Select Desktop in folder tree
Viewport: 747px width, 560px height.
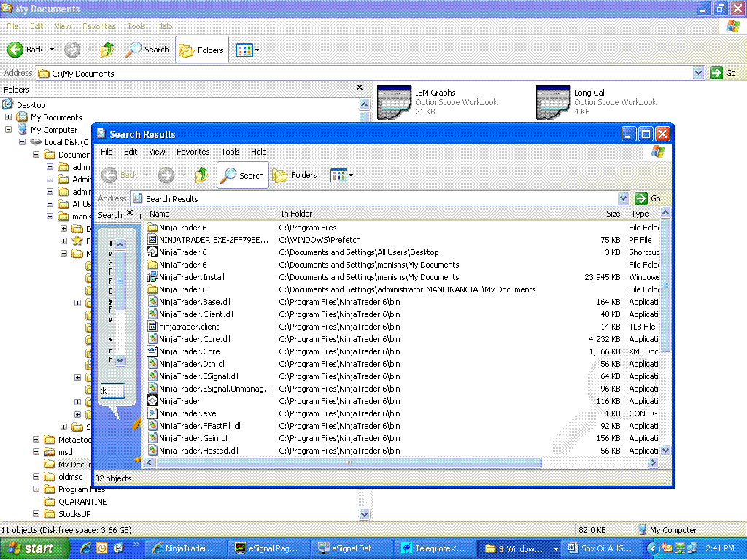tap(31, 105)
